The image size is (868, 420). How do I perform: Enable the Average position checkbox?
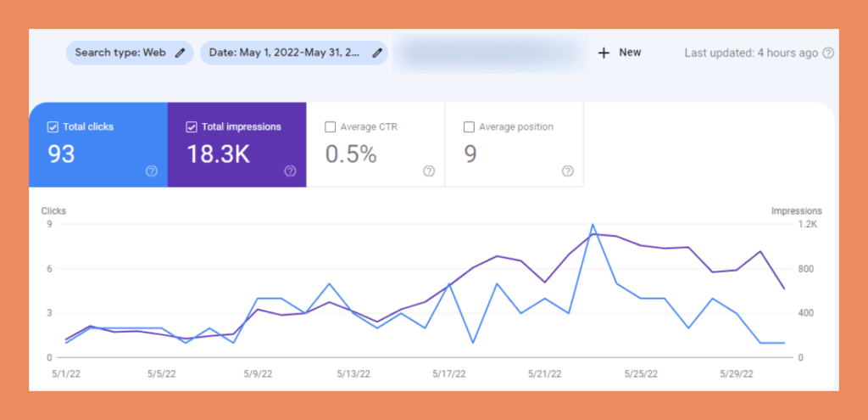469,127
